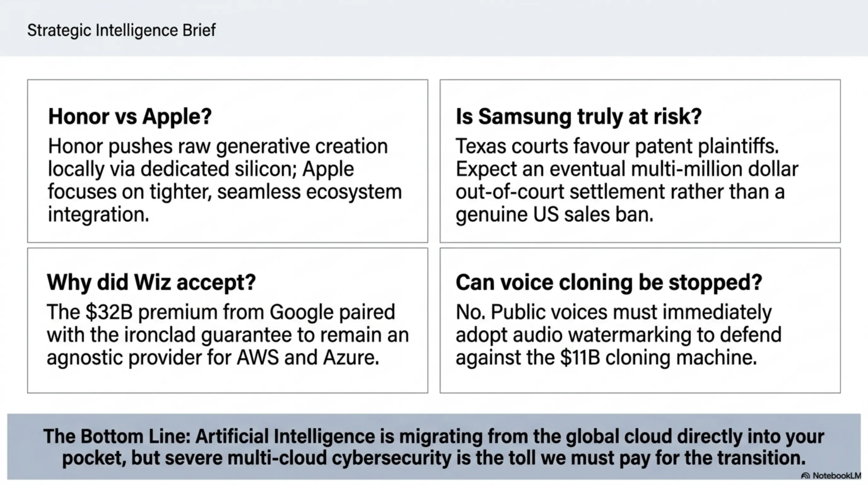
Task: Click the "$11B" figure in voice cloning card
Action: 580,357
